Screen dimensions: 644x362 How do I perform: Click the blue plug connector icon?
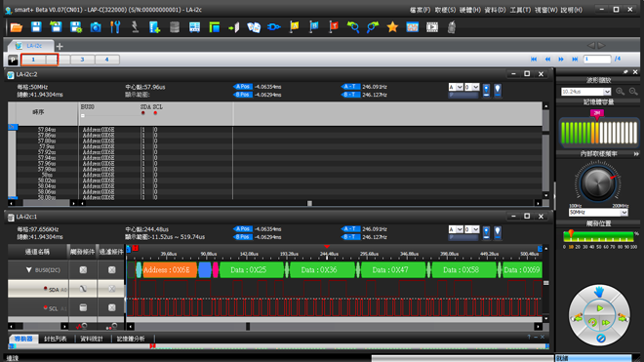pos(274,27)
